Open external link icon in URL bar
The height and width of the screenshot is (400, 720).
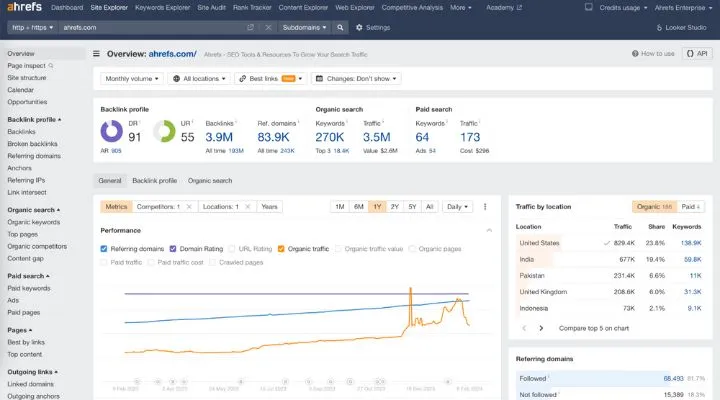(x=250, y=28)
